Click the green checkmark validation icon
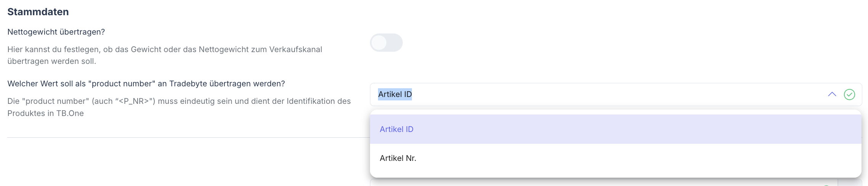868x186 pixels. pyautogui.click(x=849, y=94)
